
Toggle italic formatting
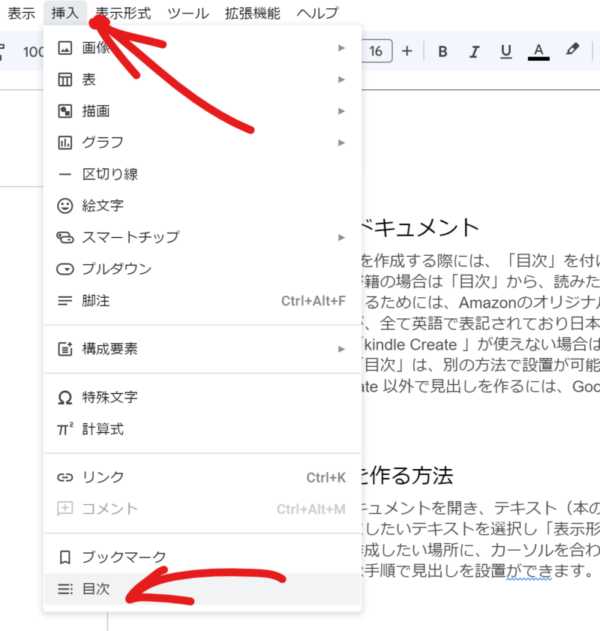pyautogui.click(x=474, y=51)
